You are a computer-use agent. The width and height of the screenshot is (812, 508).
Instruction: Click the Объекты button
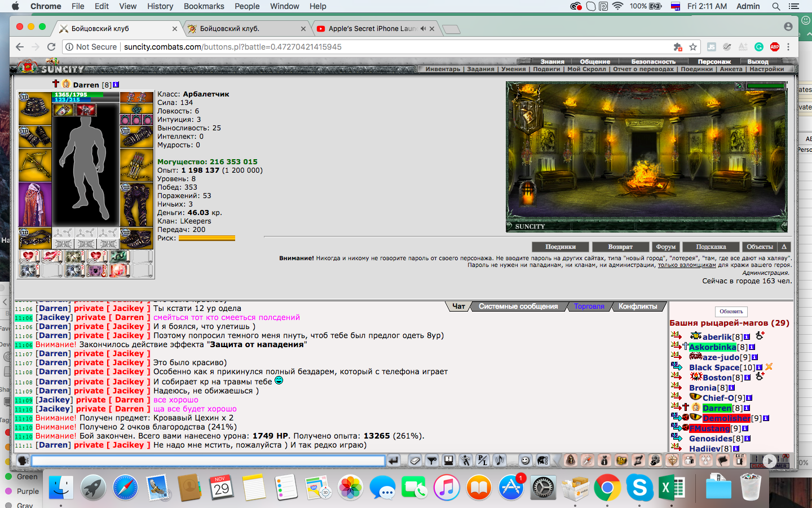click(760, 247)
